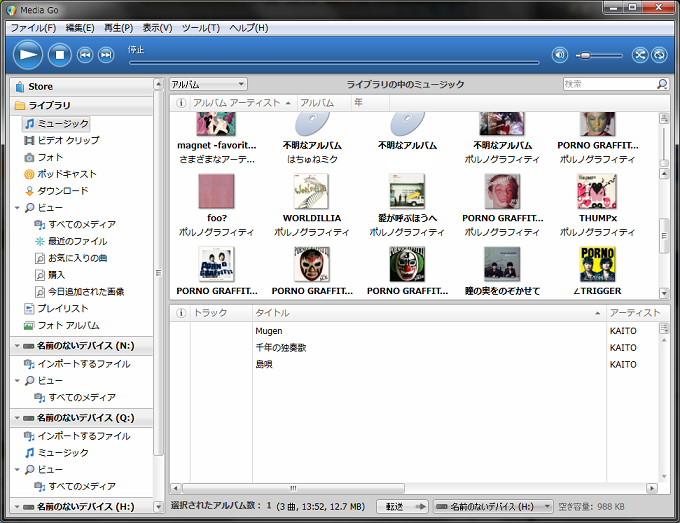
Task: Open the ツール(T) menu
Action: click(201, 28)
